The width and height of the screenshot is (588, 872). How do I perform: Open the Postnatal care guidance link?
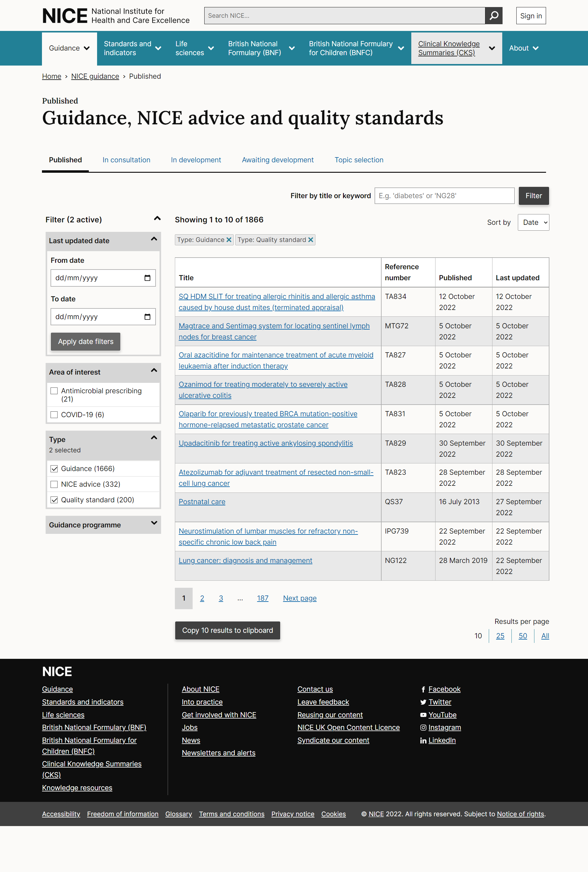point(202,502)
